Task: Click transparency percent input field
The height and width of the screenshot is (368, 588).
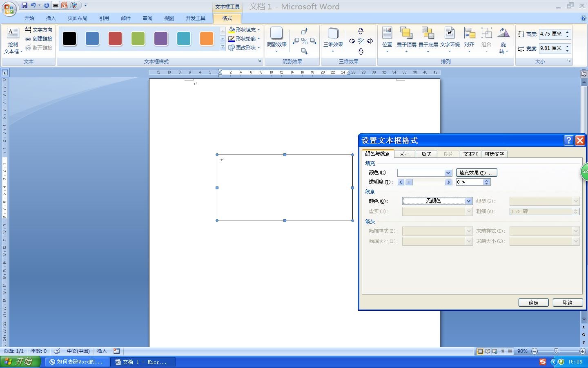Action: pyautogui.click(x=470, y=182)
